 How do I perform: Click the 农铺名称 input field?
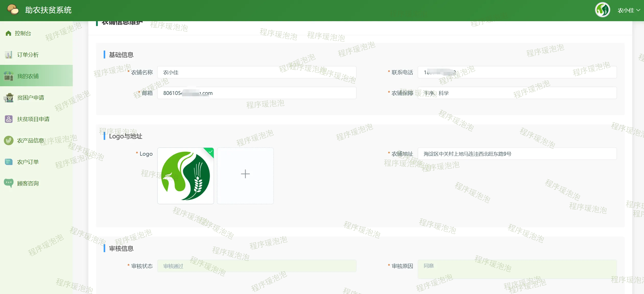(257, 72)
